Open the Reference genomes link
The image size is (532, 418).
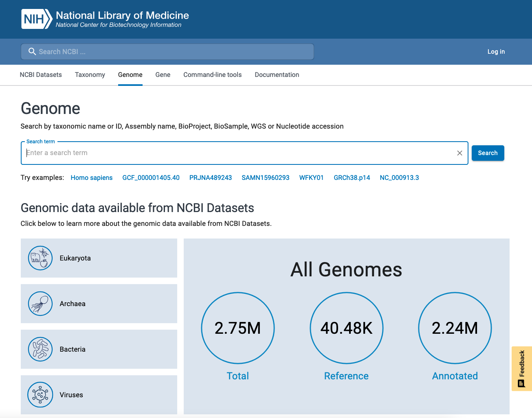pyautogui.click(x=346, y=376)
